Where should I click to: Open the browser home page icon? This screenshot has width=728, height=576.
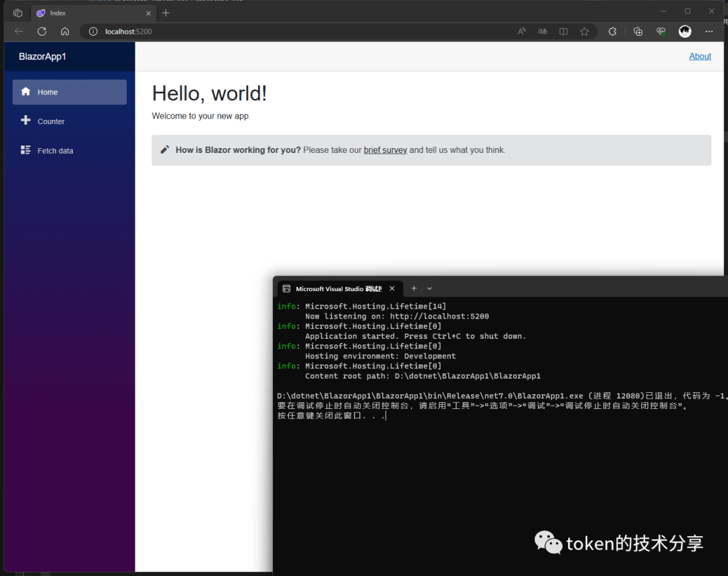point(65,32)
